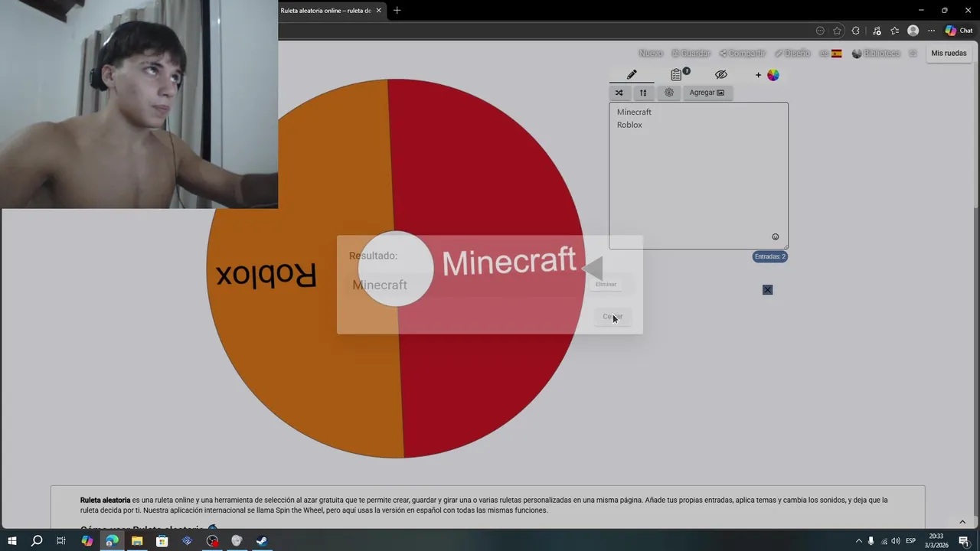Open the clock showing 20:33
Viewport: 980px width, 551px height.
click(936, 541)
